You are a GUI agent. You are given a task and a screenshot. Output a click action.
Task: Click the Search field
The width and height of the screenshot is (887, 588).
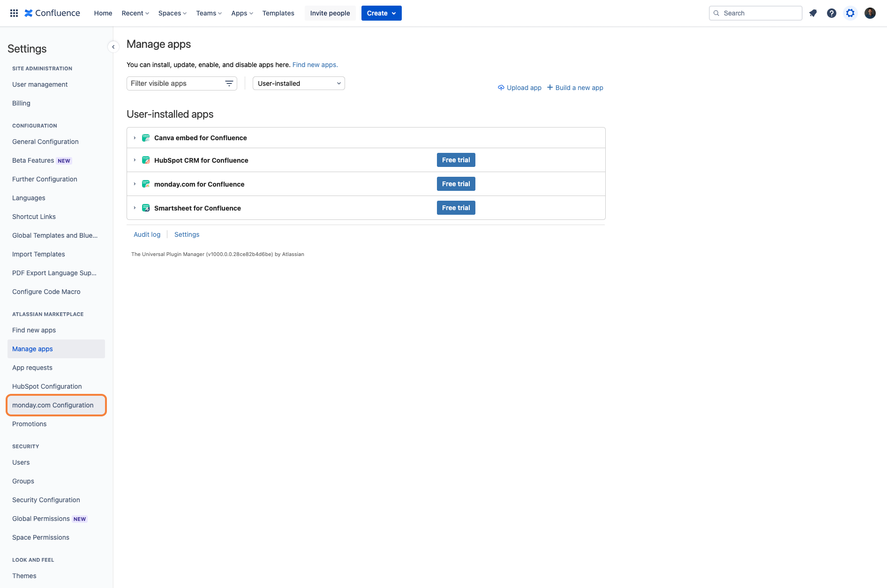coord(755,13)
